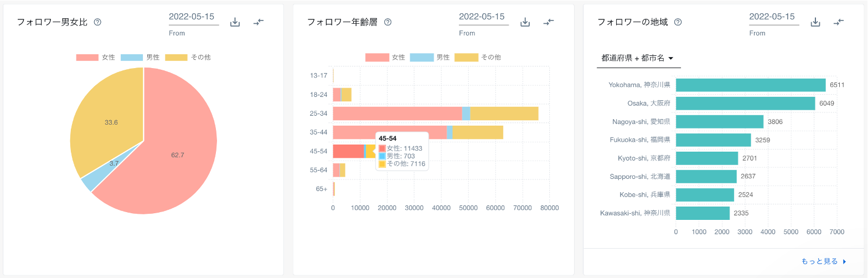The width and height of the screenshot is (868, 278).
Task: Open help for フォロワーの地域 card
Action: coord(678,22)
